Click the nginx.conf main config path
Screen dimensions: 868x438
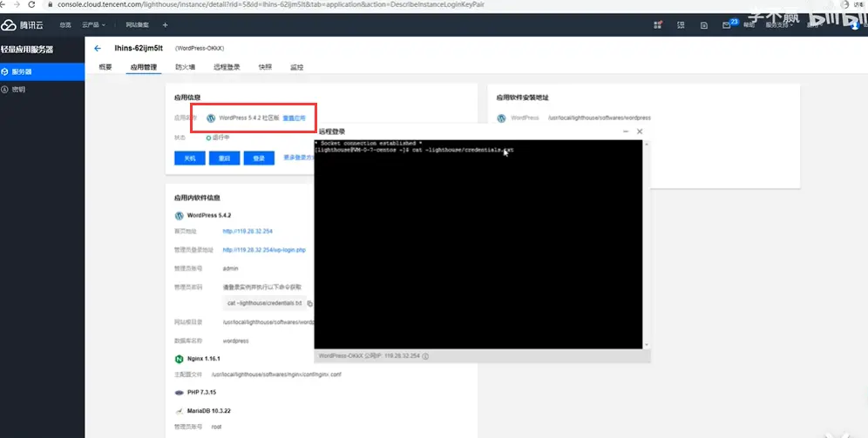[276, 374]
